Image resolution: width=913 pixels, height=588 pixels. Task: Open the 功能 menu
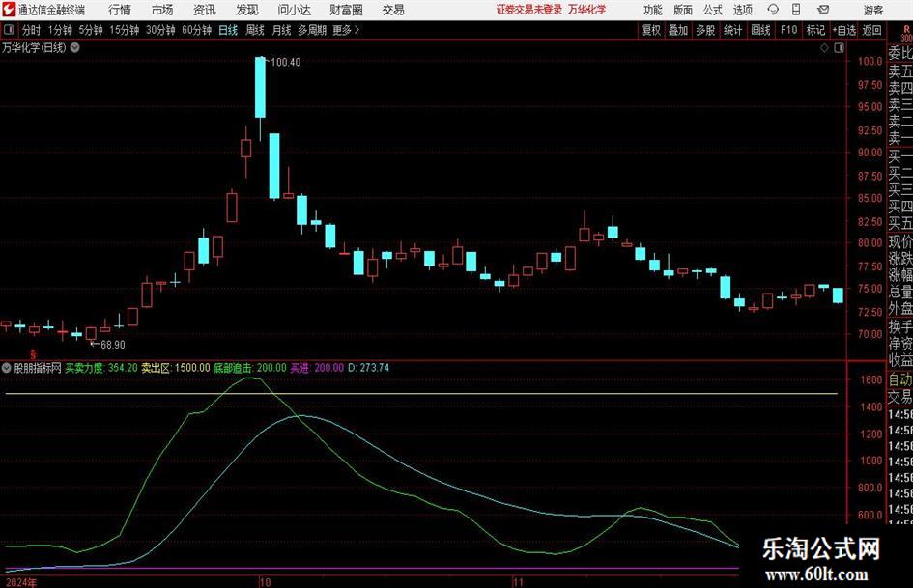tap(653, 10)
